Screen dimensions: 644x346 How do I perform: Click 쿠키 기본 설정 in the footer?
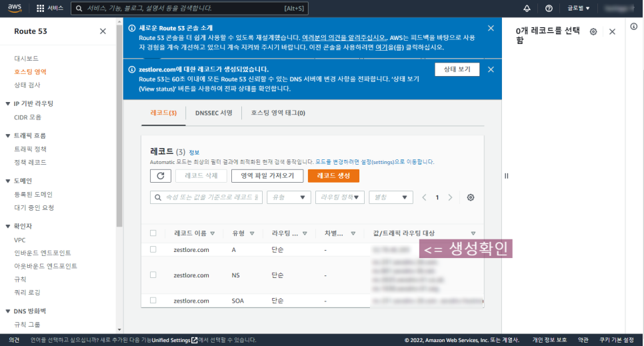[617, 340]
